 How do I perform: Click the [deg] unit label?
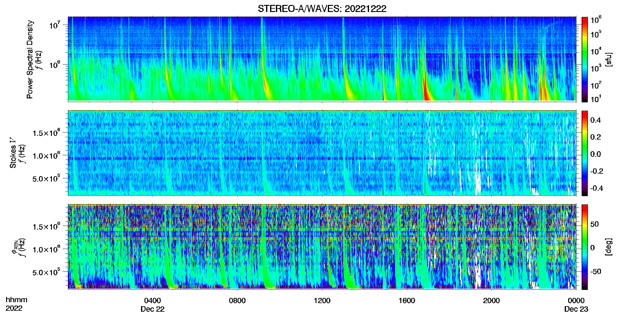tap(608, 247)
